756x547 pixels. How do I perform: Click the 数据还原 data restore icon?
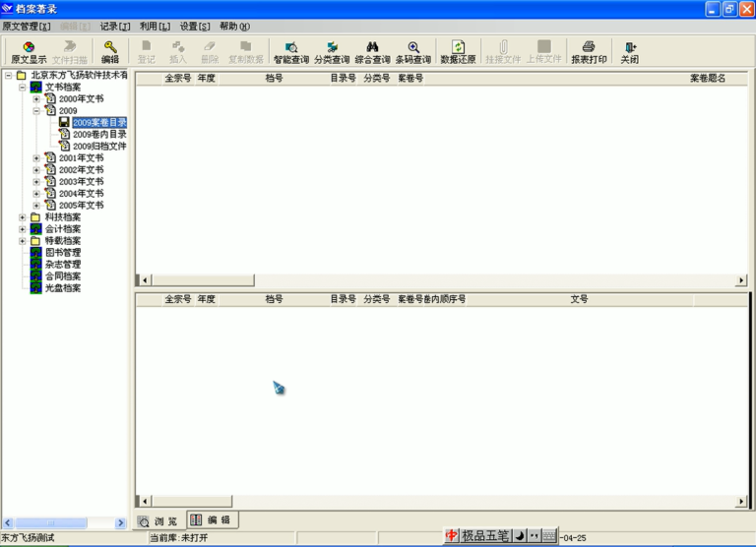point(458,52)
